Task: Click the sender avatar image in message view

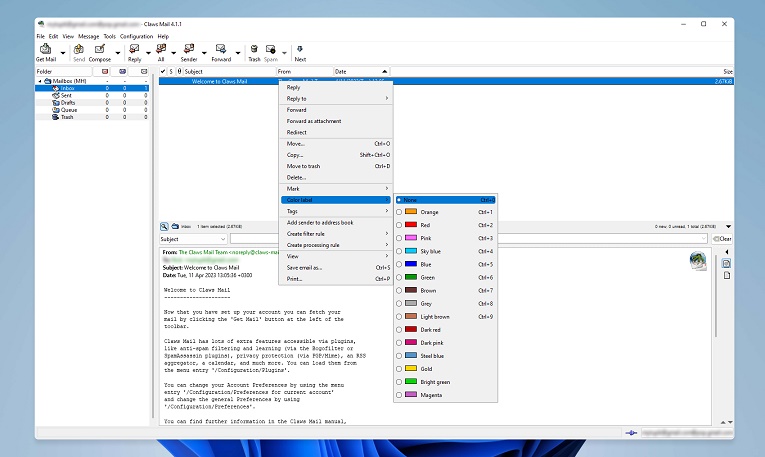Action: pyautogui.click(x=698, y=261)
